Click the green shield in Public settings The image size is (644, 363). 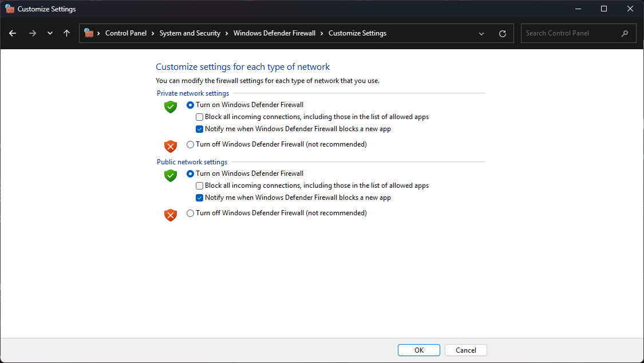click(x=171, y=175)
